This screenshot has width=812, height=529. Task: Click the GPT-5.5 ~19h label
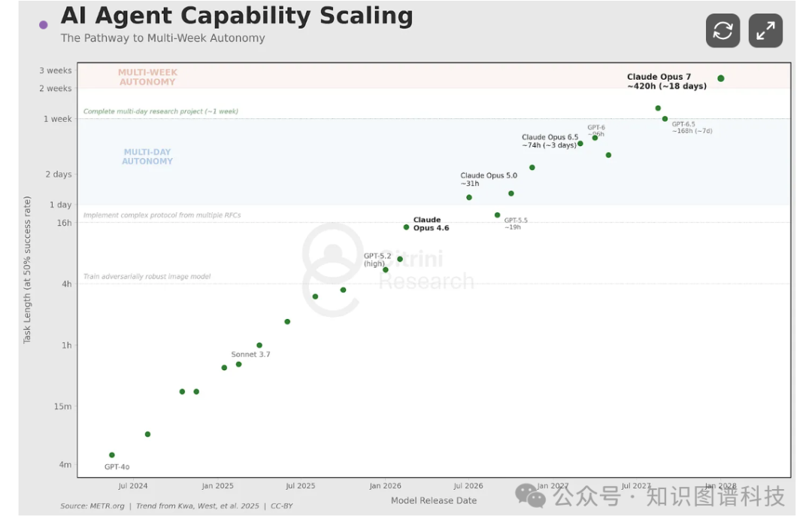(515, 223)
